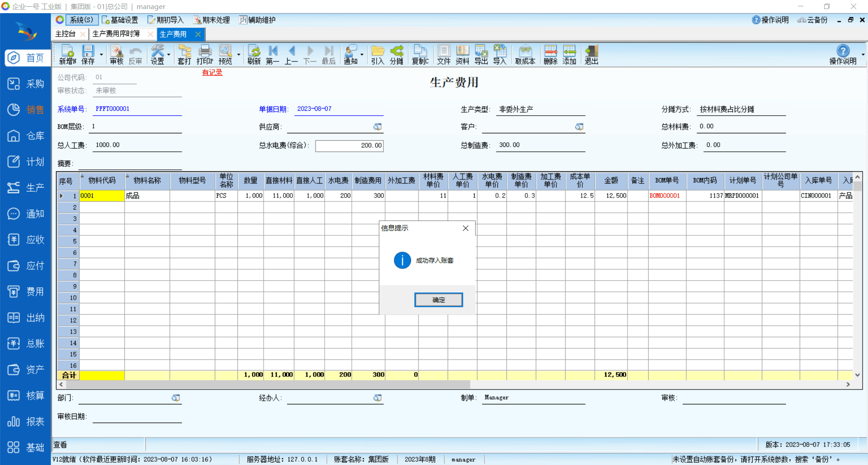The width and height of the screenshot is (868, 465).
Task: Click the 取成本 (Get cost) toolbar icon
Action: (525, 55)
